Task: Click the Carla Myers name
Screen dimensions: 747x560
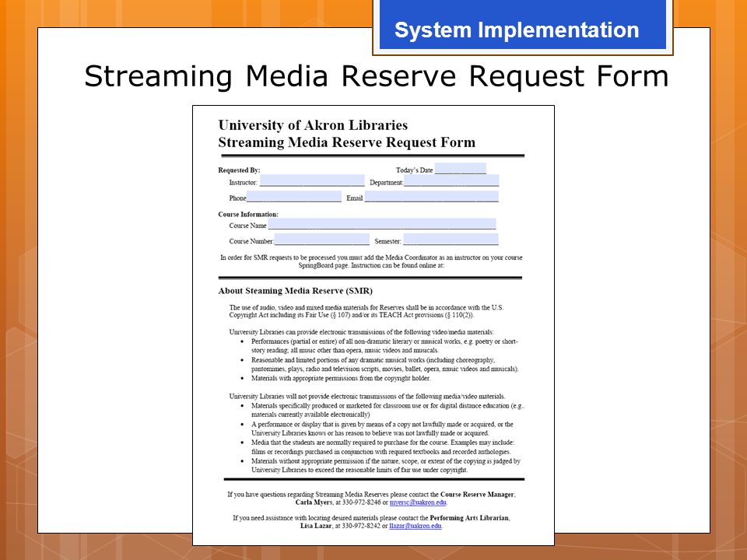Action: click(314, 502)
